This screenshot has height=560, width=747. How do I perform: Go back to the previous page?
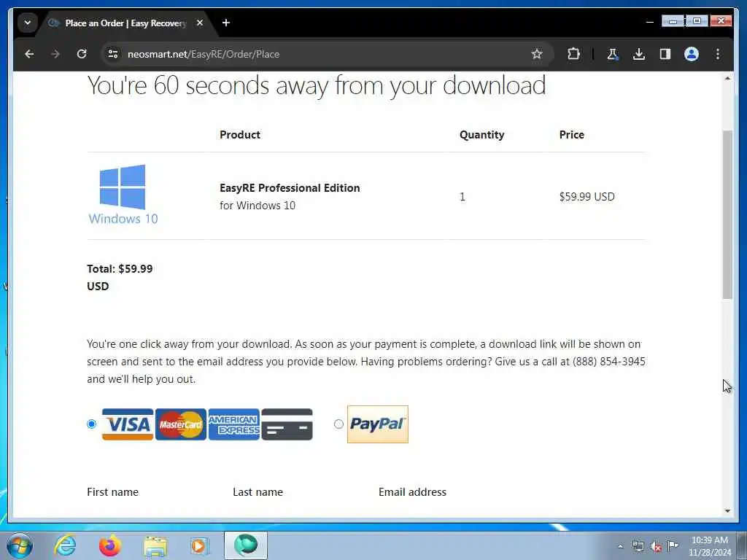[x=29, y=54]
